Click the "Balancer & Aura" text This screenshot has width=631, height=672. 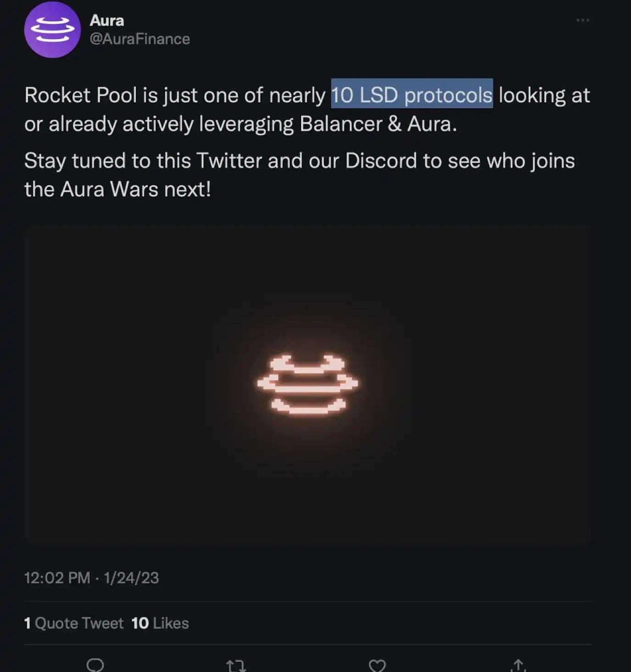[x=378, y=124]
